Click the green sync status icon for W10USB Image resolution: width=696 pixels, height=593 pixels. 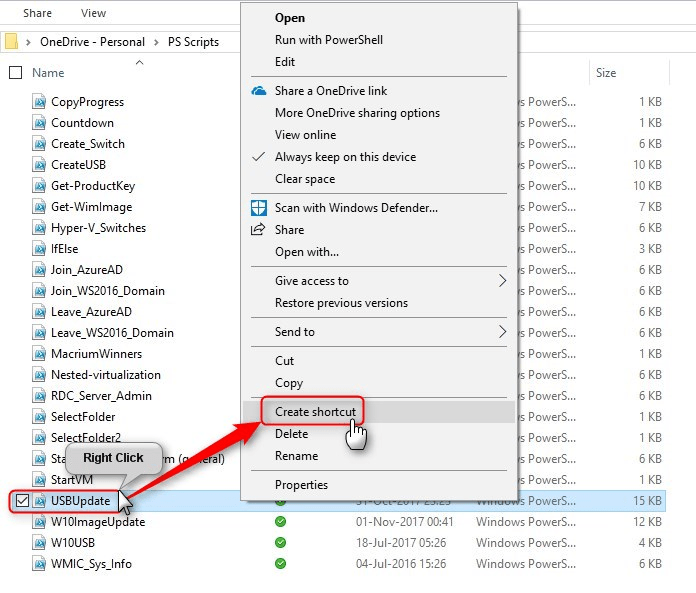point(281,542)
